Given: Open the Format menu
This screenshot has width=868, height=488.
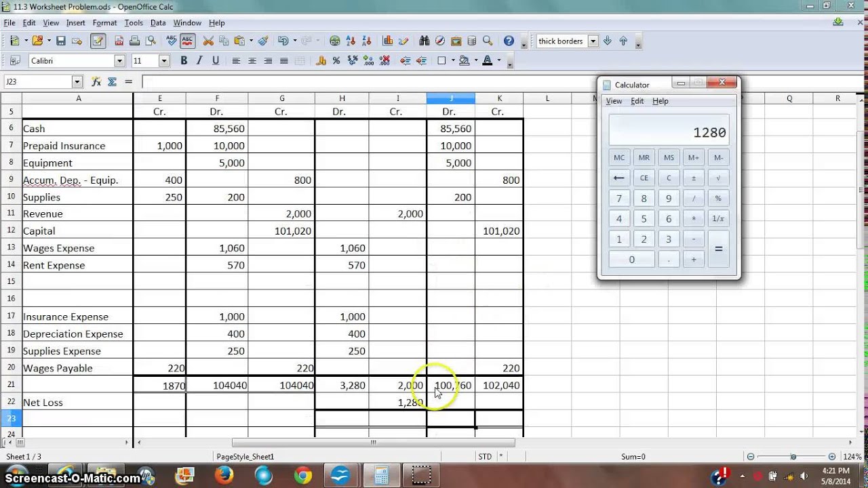Looking at the screenshot, I should (104, 23).
